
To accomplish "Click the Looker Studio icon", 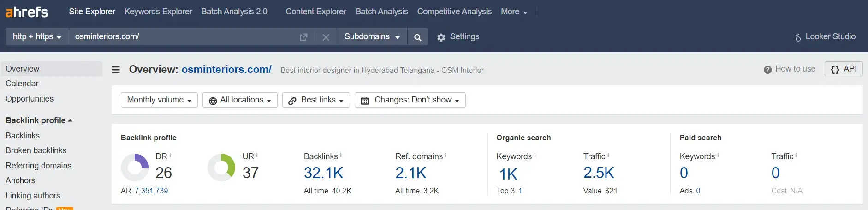I will [798, 37].
